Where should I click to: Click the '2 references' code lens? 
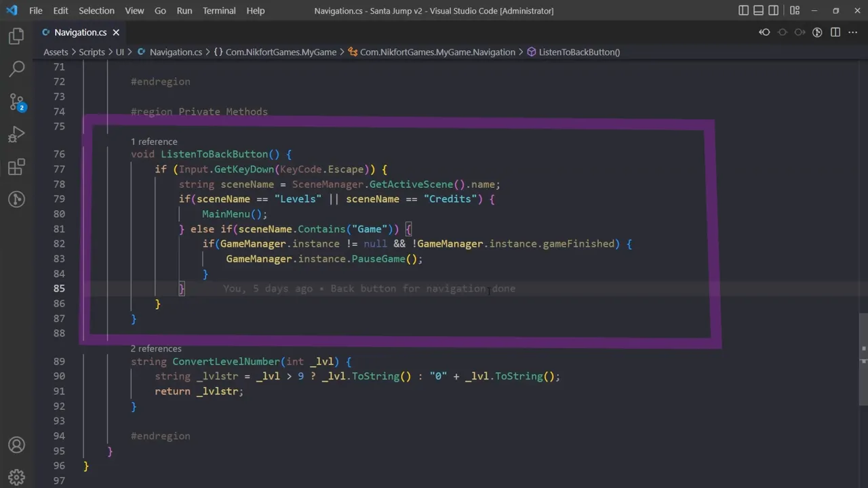coord(156,348)
